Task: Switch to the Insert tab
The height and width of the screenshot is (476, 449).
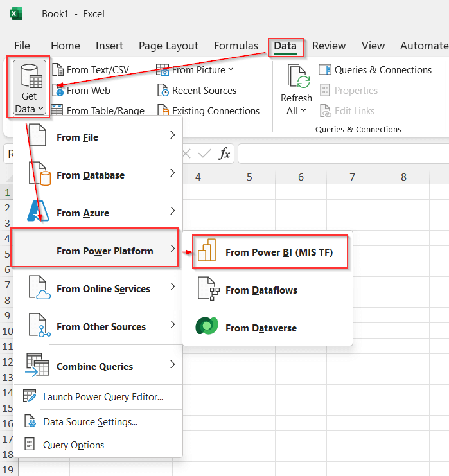Action: point(109,46)
